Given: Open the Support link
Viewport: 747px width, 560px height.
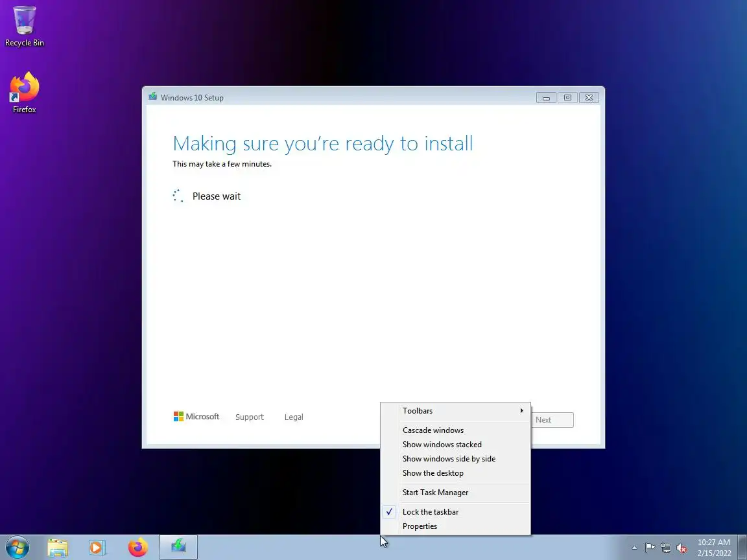Looking at the screenshot, I should pos(249,417).
